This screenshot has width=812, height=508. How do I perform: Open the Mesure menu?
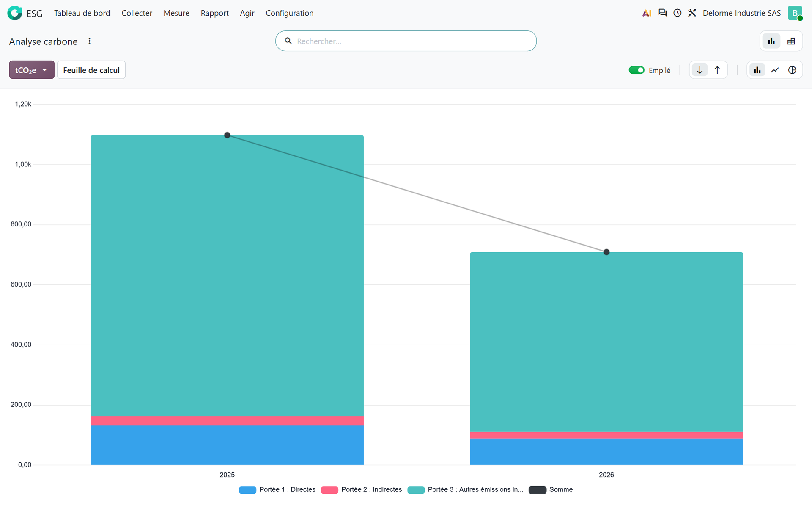click(176, 13)
